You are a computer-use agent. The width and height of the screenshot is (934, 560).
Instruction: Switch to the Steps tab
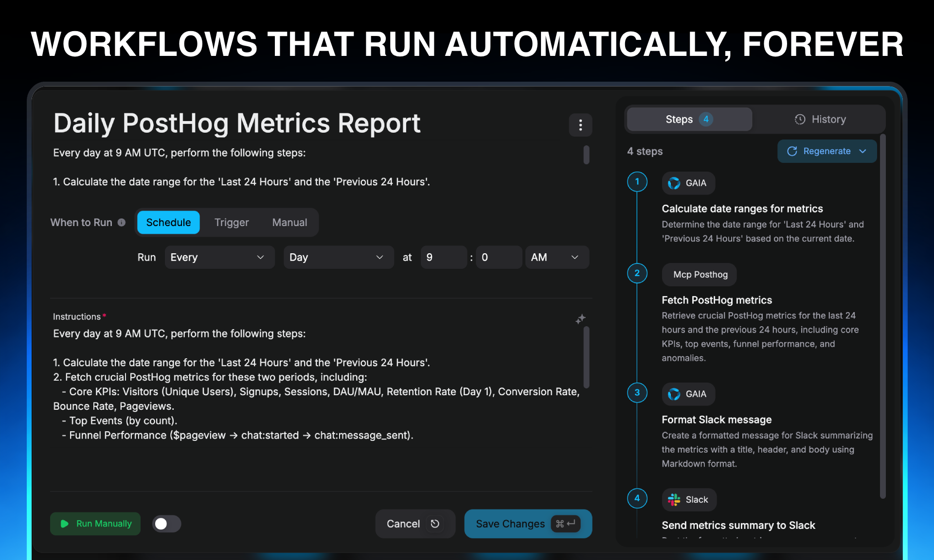click(689, 120)
